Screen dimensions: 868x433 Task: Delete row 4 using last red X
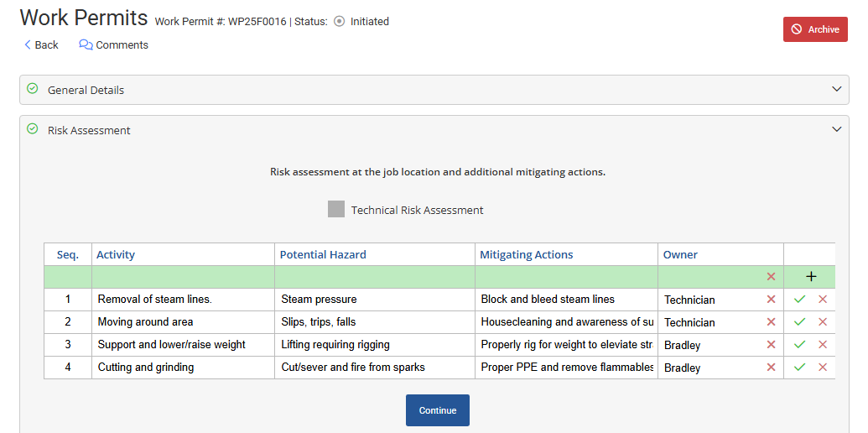pos(822,368)
